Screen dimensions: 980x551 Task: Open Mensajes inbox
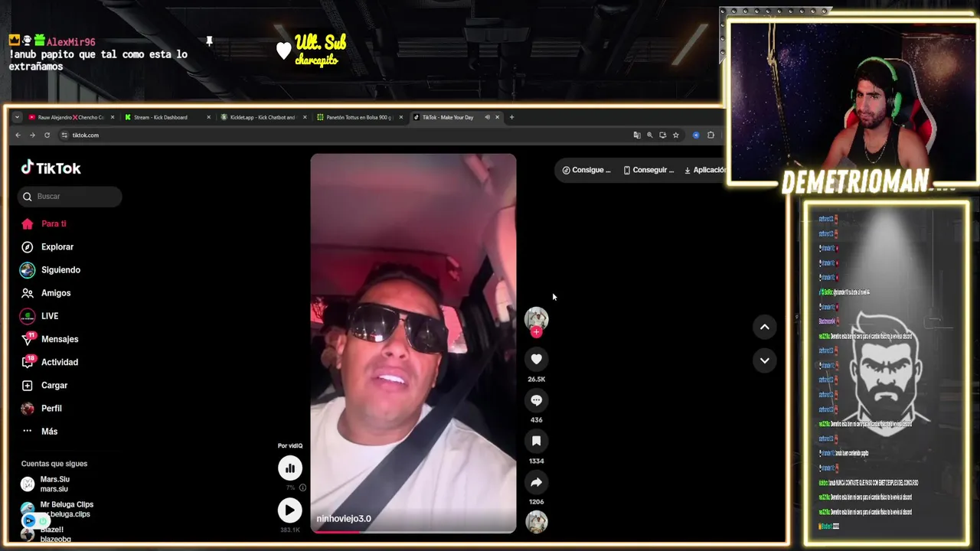60,339
